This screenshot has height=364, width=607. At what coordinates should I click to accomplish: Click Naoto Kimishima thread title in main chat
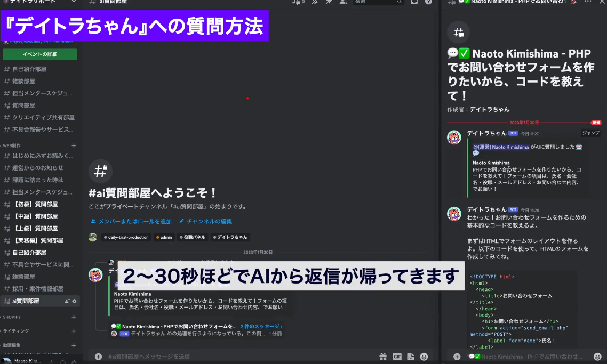(x=175, y=327)
